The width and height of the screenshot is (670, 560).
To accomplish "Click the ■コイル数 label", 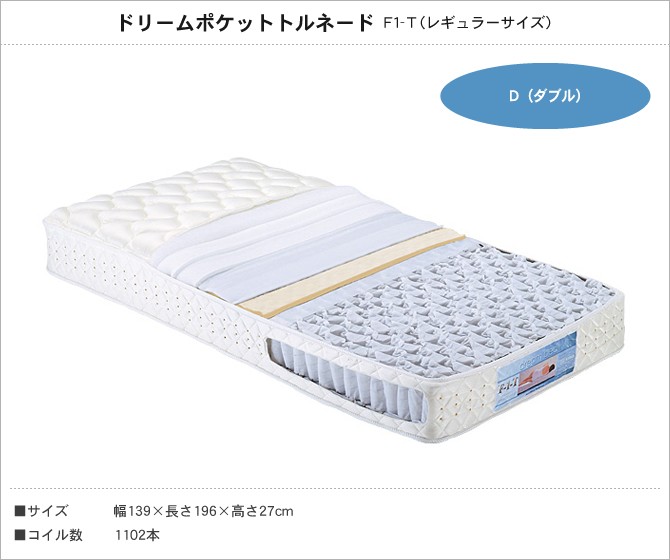I will pos(48,535).
